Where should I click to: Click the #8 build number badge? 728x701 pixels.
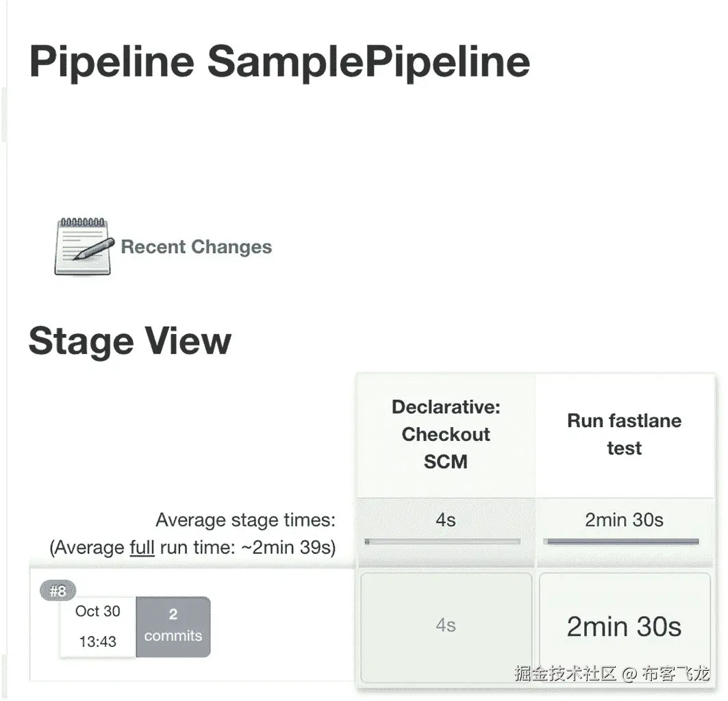click(58, 591)
